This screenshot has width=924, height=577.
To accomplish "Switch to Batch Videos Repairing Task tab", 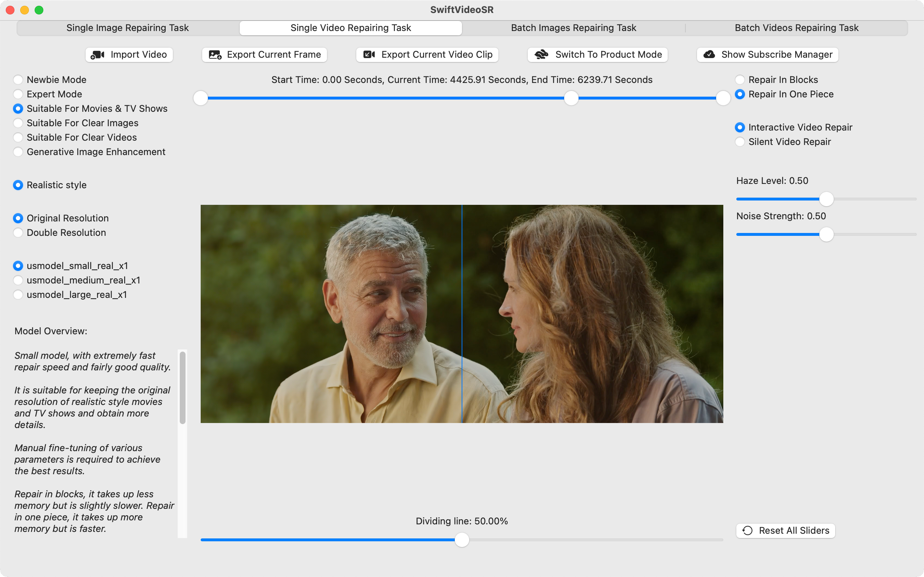I will pyautogui.click(x=797, y=28).
